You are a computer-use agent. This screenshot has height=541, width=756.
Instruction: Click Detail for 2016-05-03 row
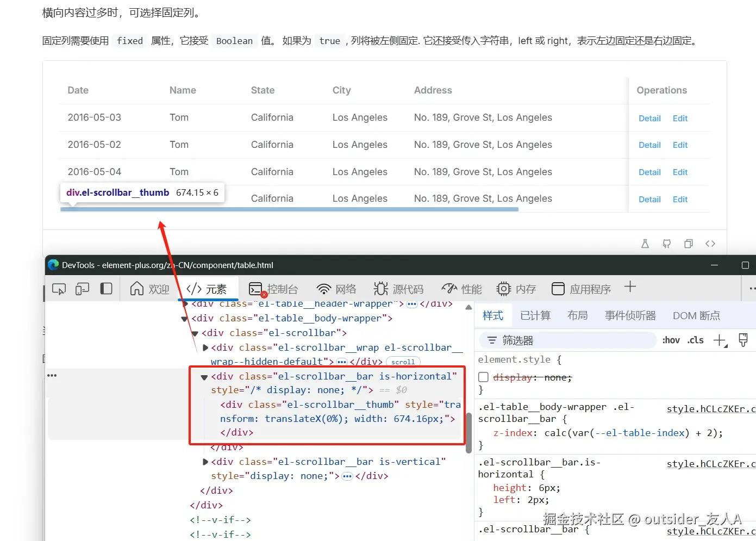point(649,118)
